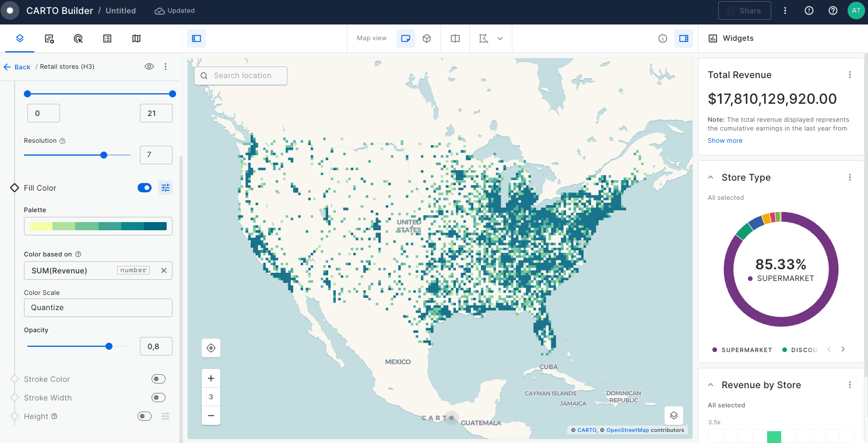Collapse the Store Type widget
868x443 pixels.
point(711,177)
